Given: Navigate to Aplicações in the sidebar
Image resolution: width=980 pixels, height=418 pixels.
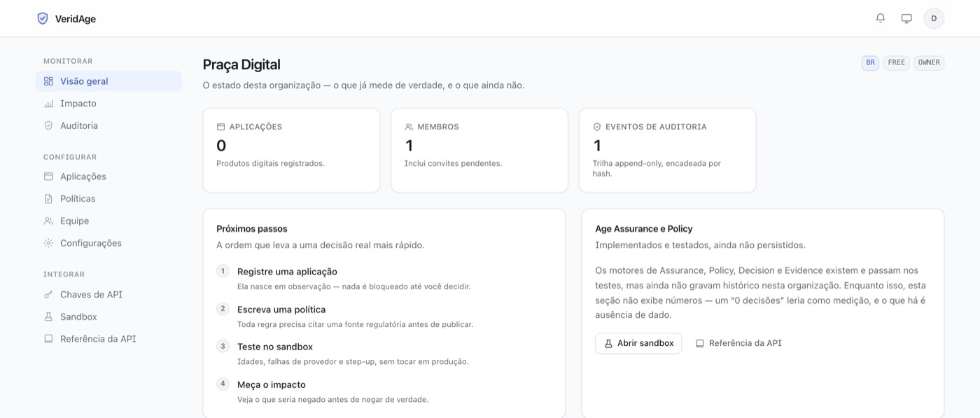Looking at the screenshot, I should pos(108,176).
